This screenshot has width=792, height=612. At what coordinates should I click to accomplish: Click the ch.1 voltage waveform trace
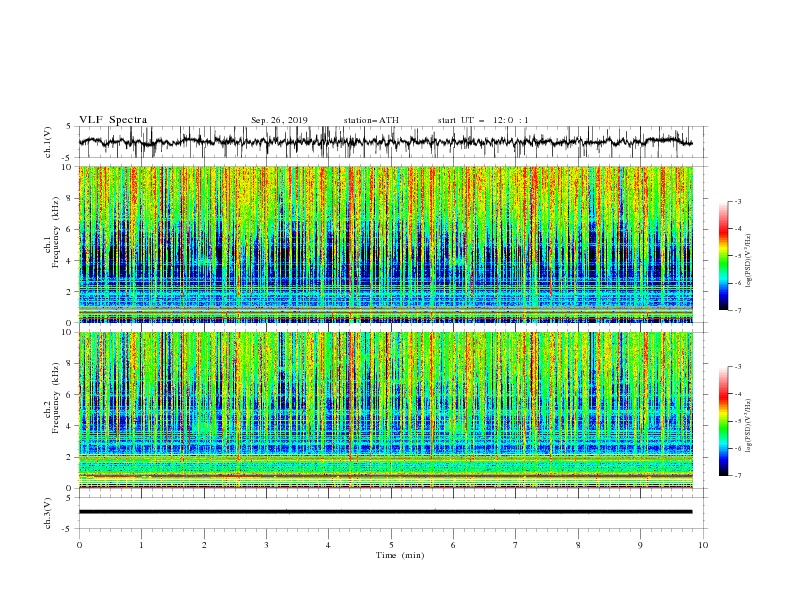coord(385,142)
